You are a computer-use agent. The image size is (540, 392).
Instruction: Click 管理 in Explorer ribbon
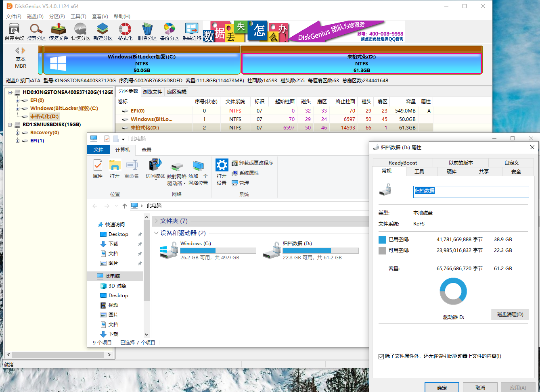pos(241,183)
